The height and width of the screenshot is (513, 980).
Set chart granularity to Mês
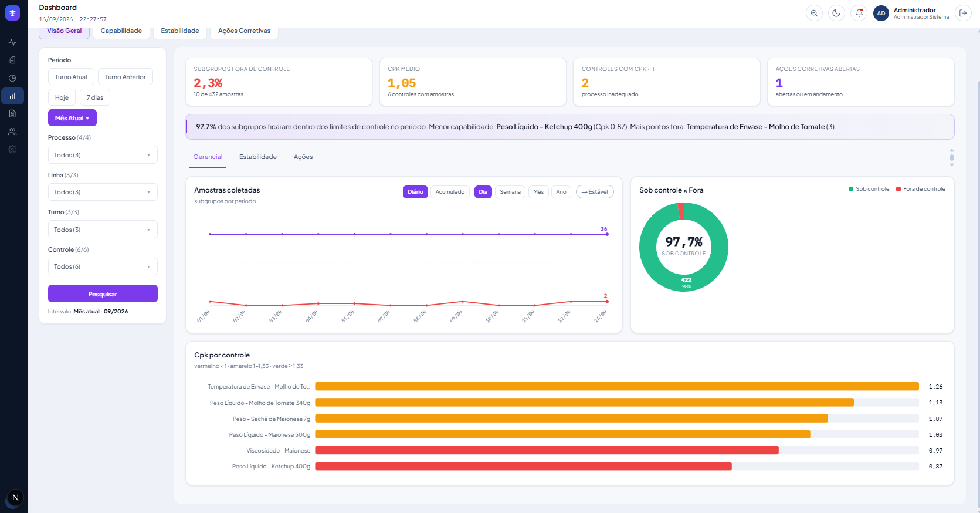[538, 192]
